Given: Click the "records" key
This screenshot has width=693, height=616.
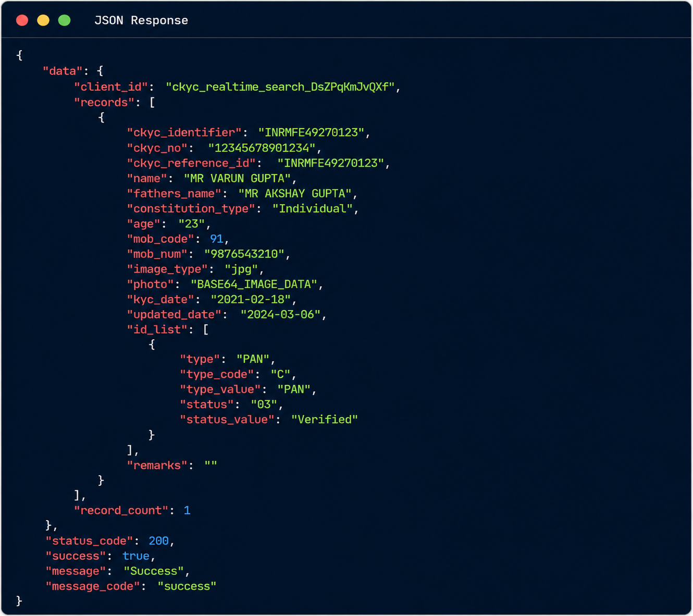Looking at the screenshot, I should [104, 102].
